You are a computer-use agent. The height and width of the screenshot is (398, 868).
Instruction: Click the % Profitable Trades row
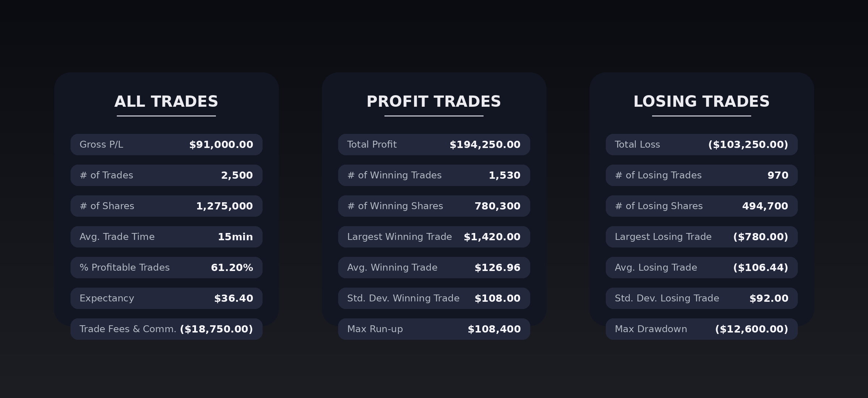(x=166, y=268)
